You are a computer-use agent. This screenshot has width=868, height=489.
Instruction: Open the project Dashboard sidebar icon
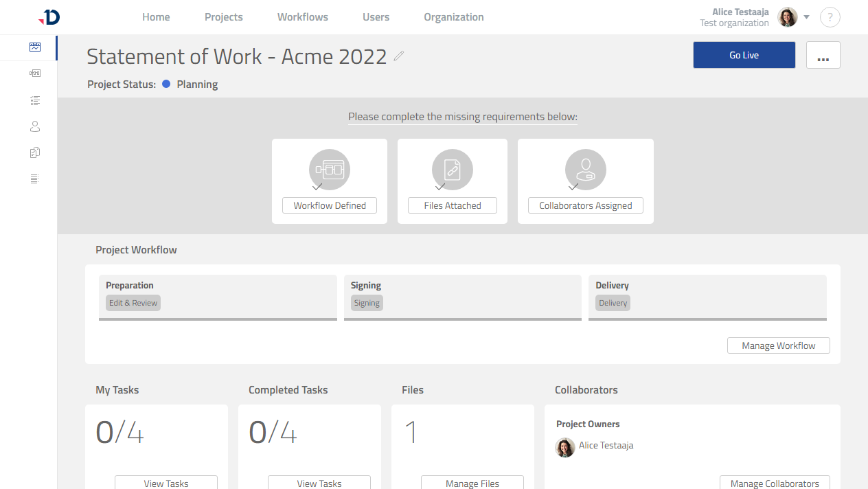[x=34, y=47]
